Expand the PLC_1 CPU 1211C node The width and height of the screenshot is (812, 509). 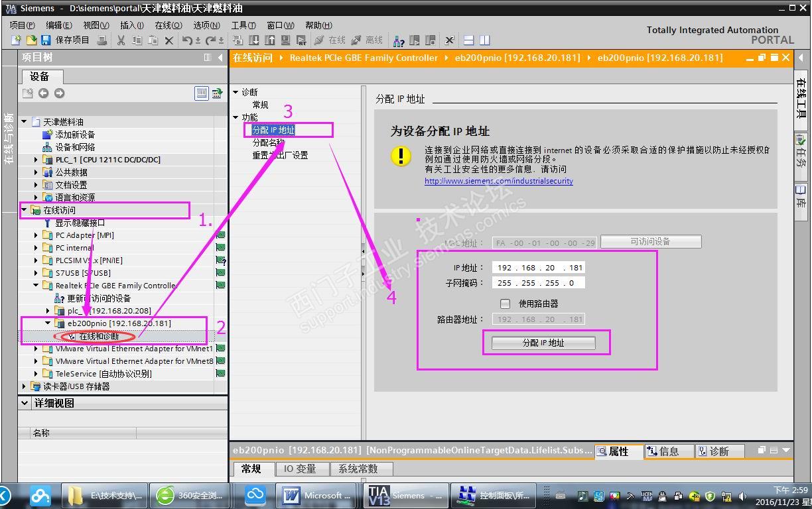pyautogui.click(x=36, y=160)
